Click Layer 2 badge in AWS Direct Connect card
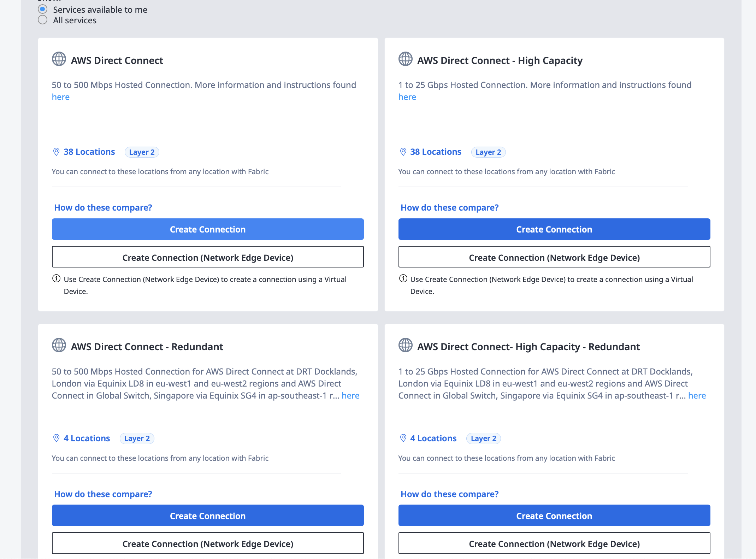756x559 pixels. (142, 152)
